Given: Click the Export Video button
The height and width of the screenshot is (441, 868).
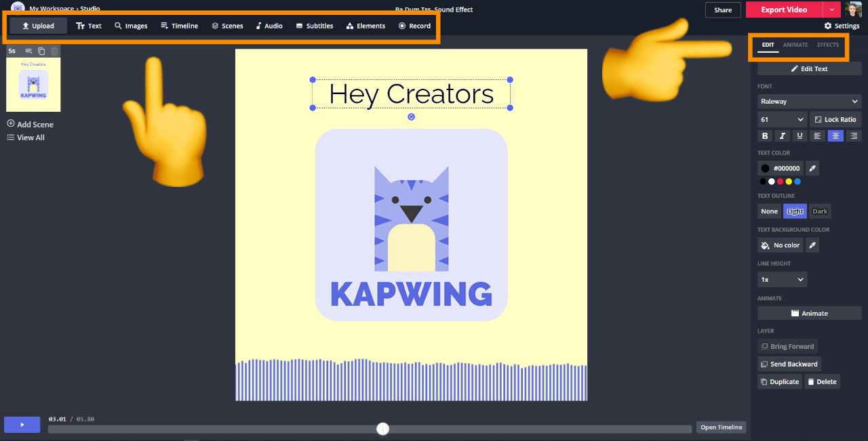Looking at the screenshot, I should point(784,9).
